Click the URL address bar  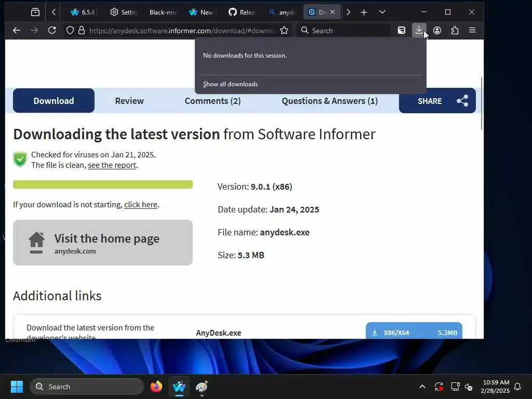[181, 31]
